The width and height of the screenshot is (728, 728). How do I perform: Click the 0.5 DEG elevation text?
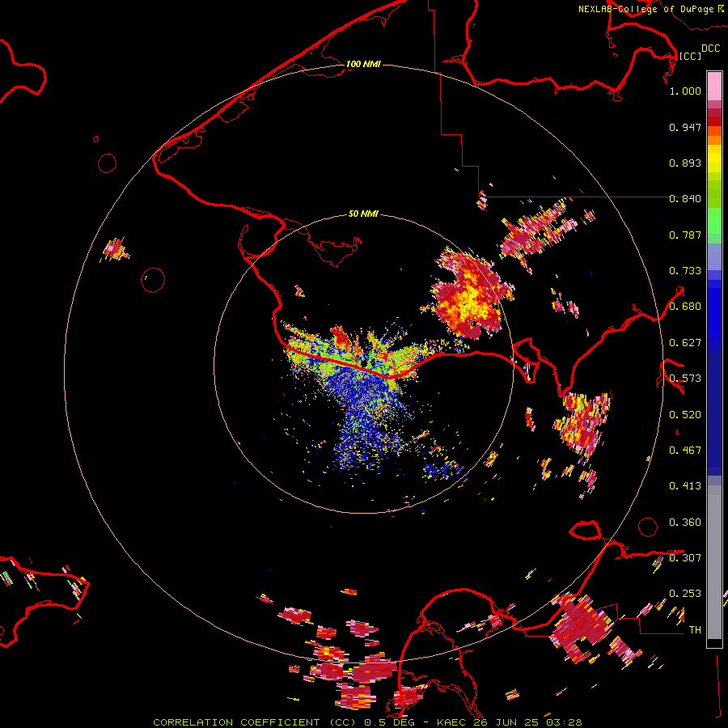click(x=390, y=722)
